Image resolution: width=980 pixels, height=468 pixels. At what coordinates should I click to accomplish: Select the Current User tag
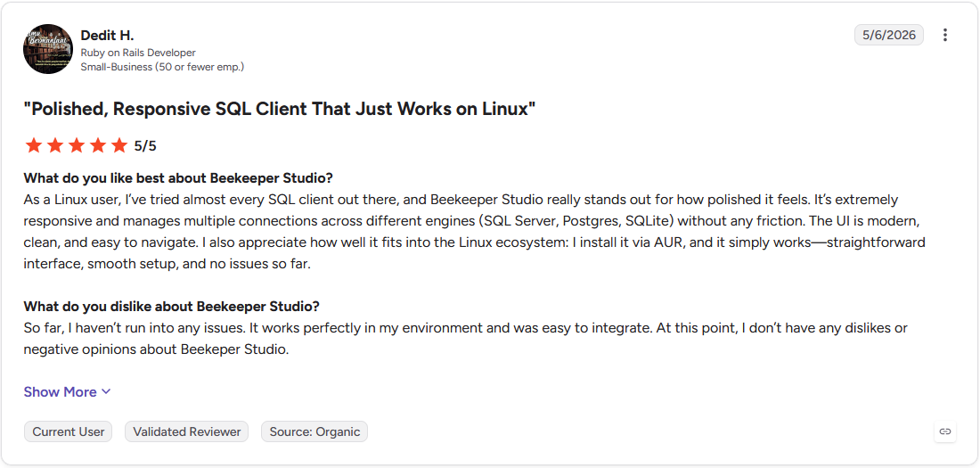pos(68,431)
